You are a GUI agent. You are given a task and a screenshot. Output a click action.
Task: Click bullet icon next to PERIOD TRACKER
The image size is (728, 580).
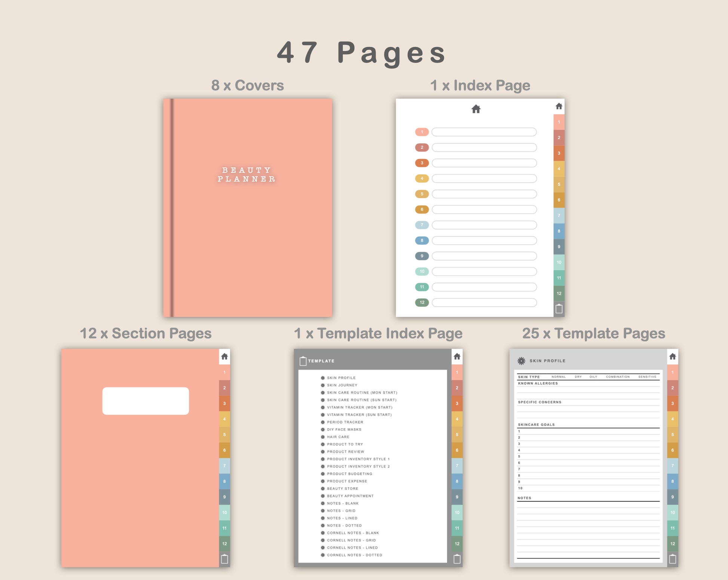pyautogui.click(x=323, y=422)
